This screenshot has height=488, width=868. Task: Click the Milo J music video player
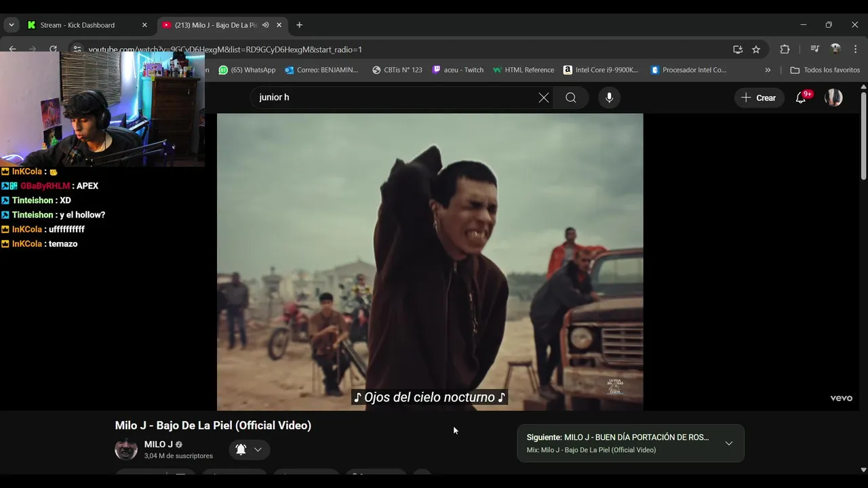coord(430,262)
